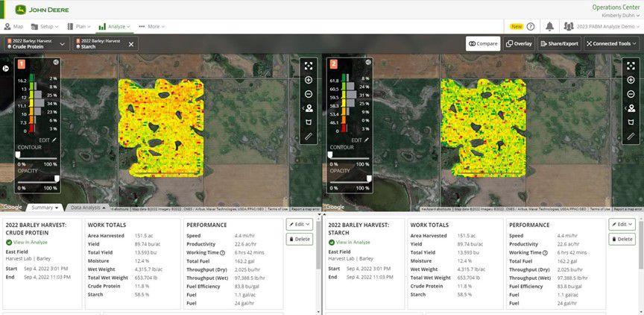This screenshot has height=315, width=644.
Task: Open the Edit dropdown for Starch summary
Action: point(622,224)
